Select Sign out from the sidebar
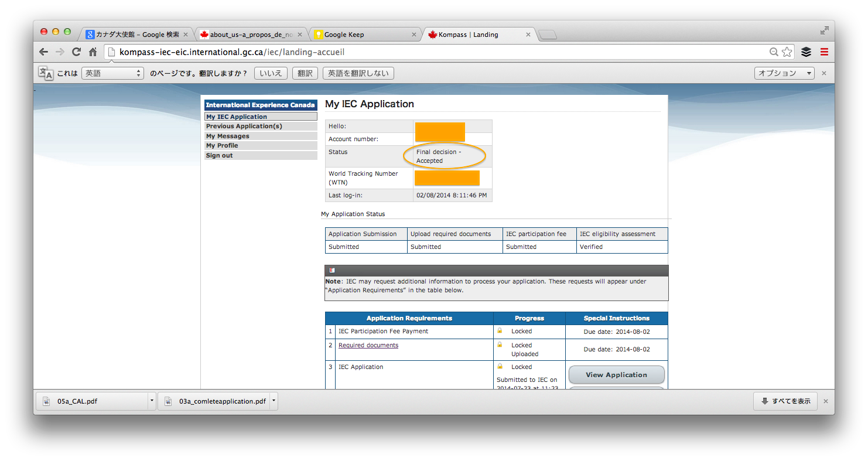The width and height of the screenshot is (868, 461). 220,155
